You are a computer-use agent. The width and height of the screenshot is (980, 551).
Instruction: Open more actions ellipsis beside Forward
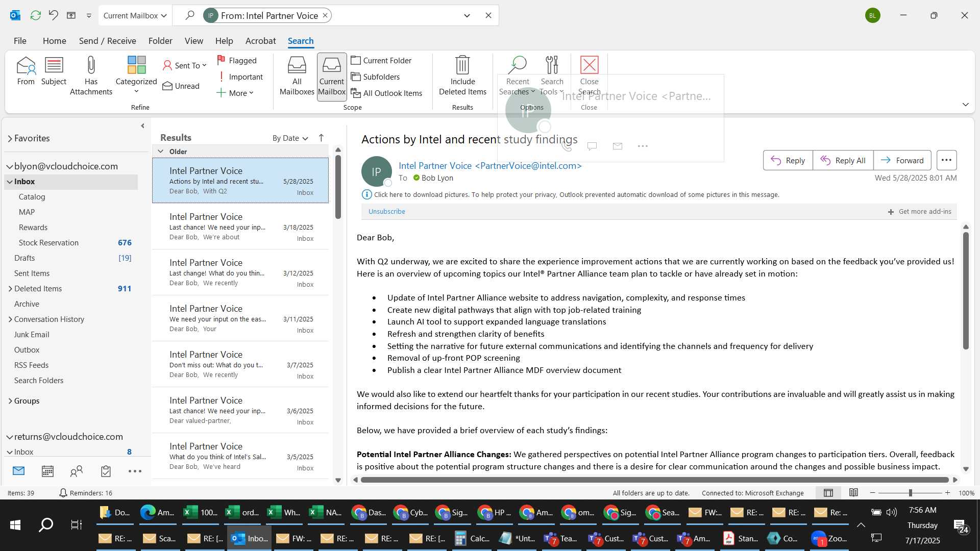pos(946,160)
